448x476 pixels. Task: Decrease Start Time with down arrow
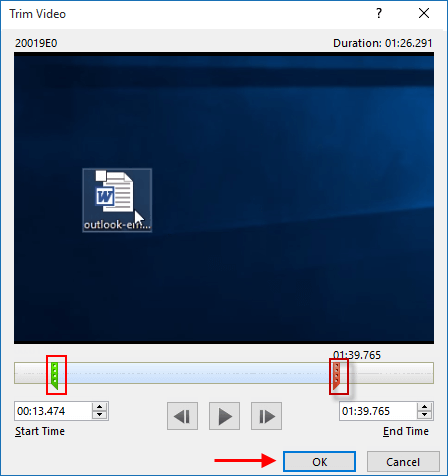pyautogui.click(x=99, y=415)
